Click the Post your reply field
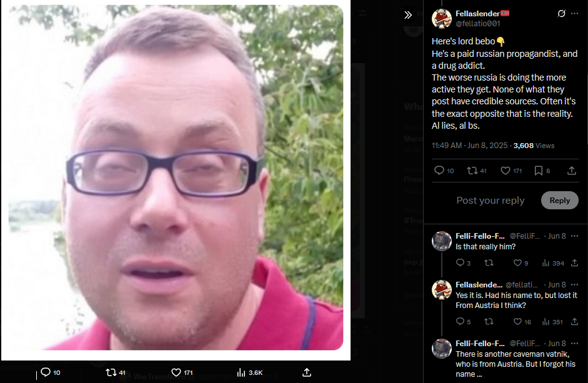Image resolution: width=588 pixels, height=383 pixels. (490, 201)
